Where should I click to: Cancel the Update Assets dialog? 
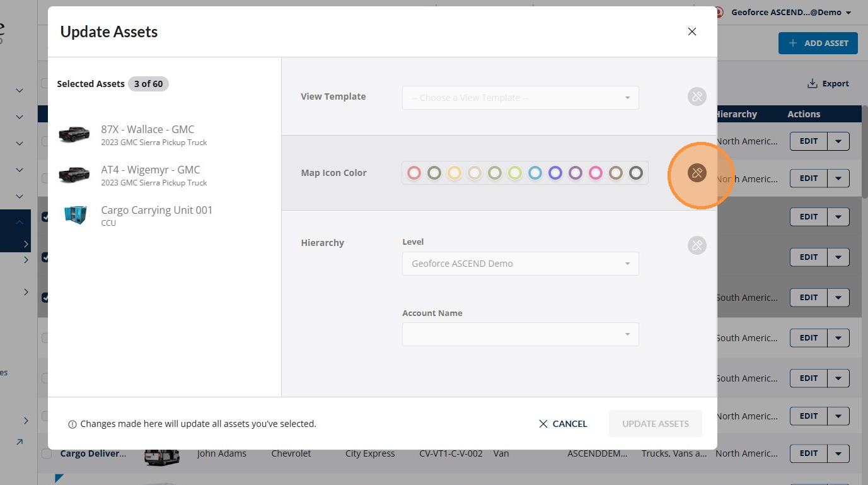coord(563,424)
